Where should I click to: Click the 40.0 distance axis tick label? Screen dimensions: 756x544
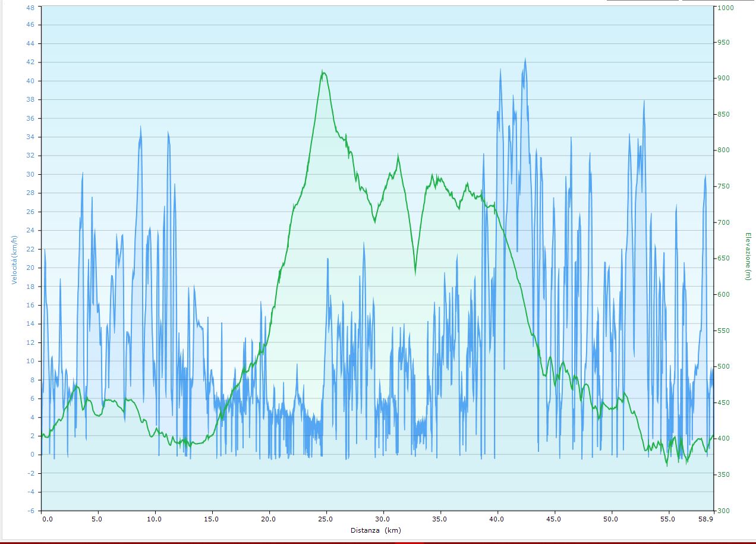497,519
